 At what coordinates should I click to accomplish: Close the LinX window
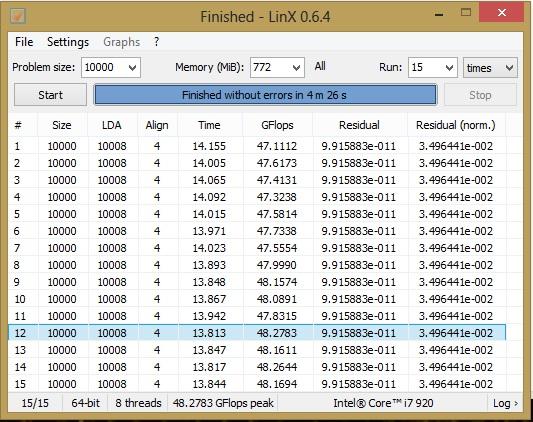coord(502,13)
